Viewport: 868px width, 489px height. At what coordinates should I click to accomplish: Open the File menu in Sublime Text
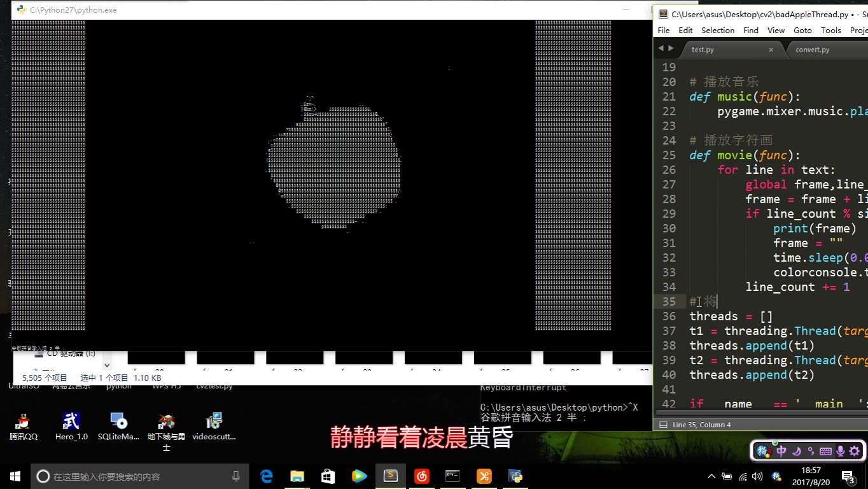pos(664,30)
